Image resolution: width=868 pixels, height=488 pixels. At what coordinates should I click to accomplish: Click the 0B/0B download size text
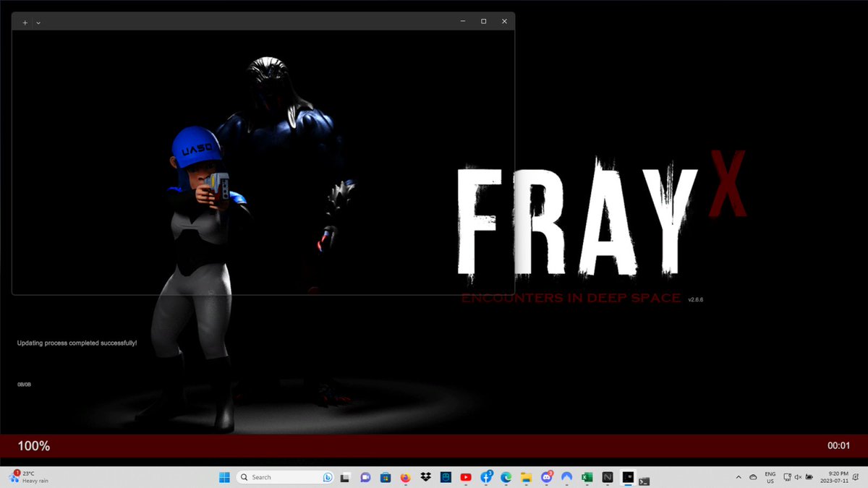coord(24,384)
